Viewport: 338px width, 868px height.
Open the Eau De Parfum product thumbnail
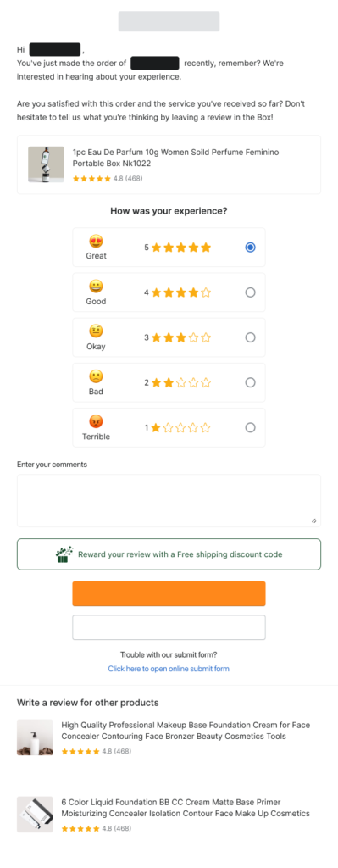(x=47, y=164)
